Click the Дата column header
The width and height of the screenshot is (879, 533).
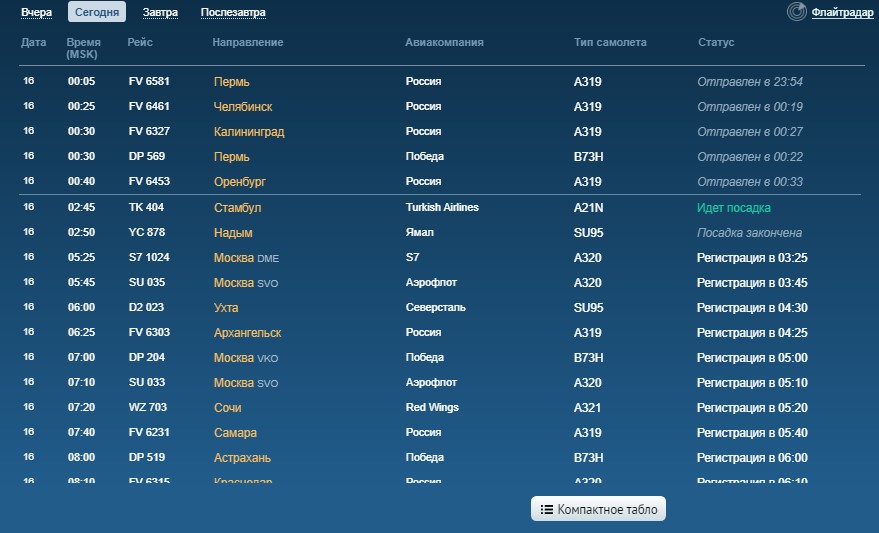34,42
